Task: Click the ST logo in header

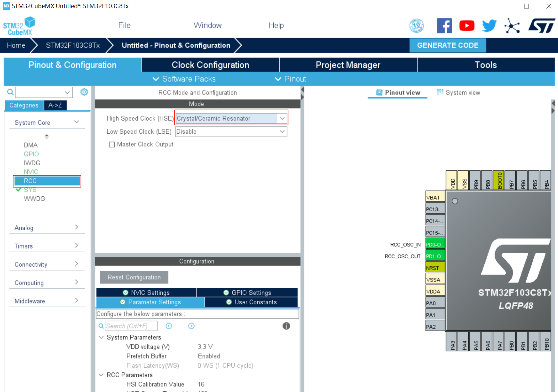Action: click(x=542, y=26)
